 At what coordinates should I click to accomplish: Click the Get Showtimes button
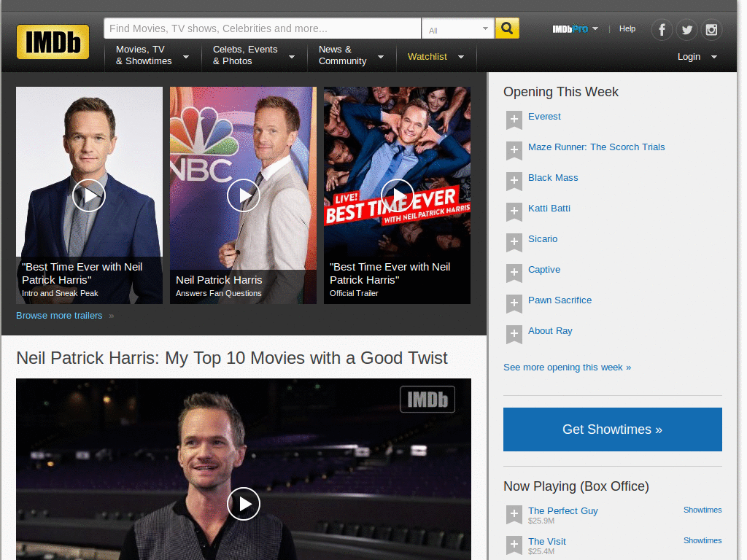(613, 429)
